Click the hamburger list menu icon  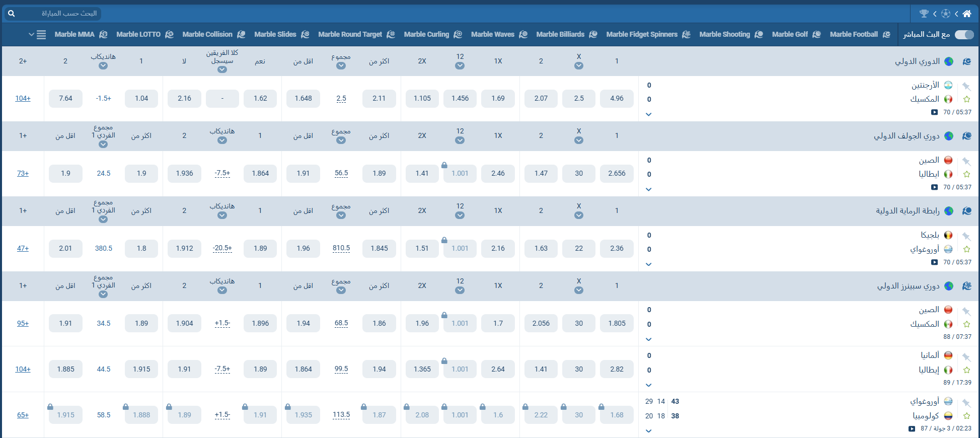[41, 35]
